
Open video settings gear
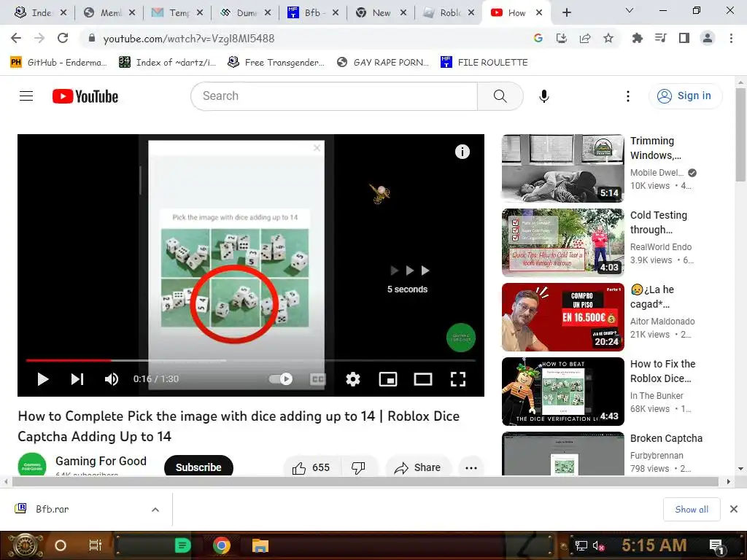pyautogui.click(x=352, y=379)
